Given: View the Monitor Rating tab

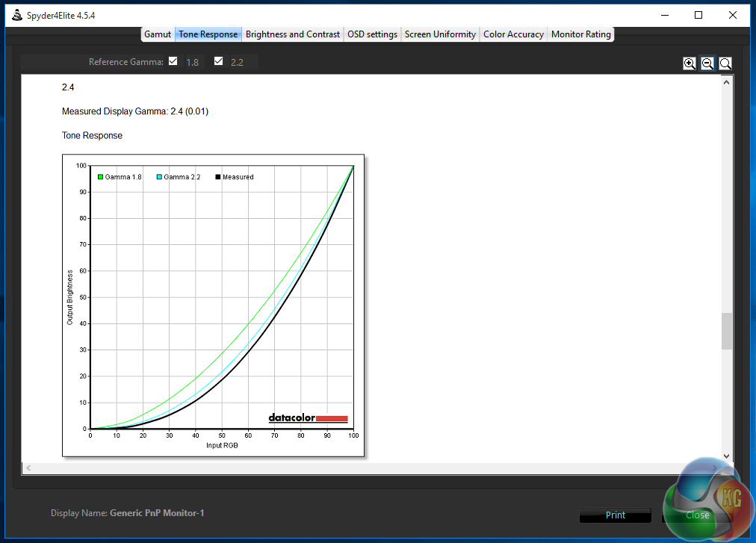Looking at the screenshot, I should point(580,34).
